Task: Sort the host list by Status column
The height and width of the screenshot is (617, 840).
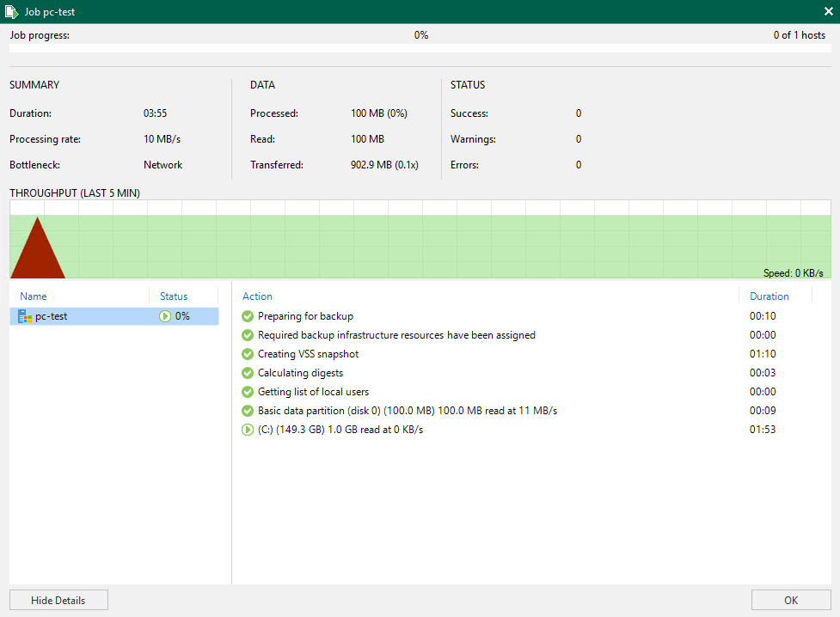Action: [x=174, y=296]
